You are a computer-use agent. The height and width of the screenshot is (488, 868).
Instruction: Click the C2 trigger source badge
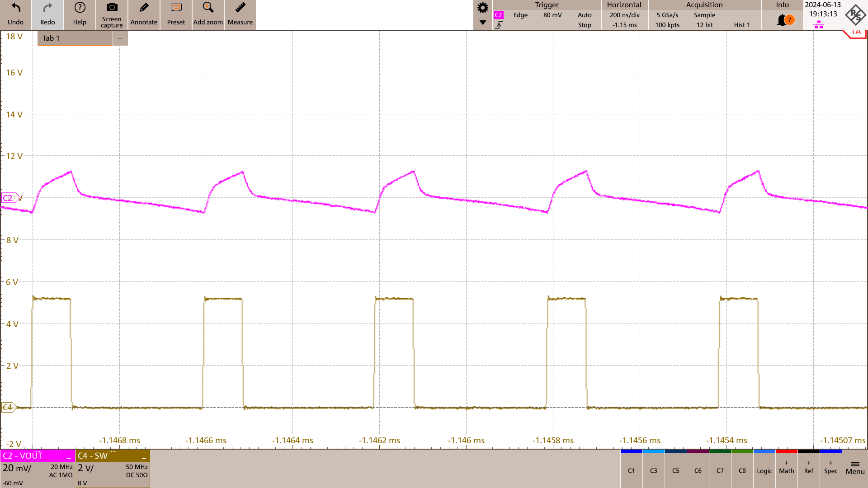coord(498,15)
